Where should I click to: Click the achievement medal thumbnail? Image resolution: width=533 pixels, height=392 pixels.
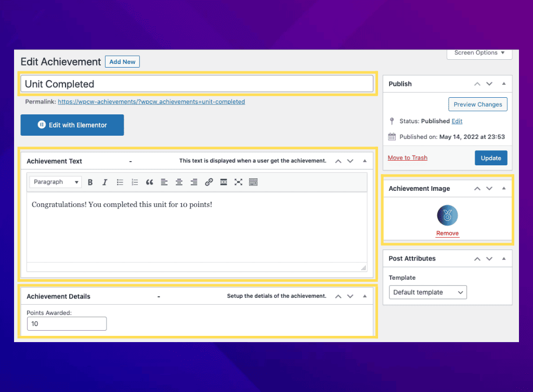click(447, 215)
